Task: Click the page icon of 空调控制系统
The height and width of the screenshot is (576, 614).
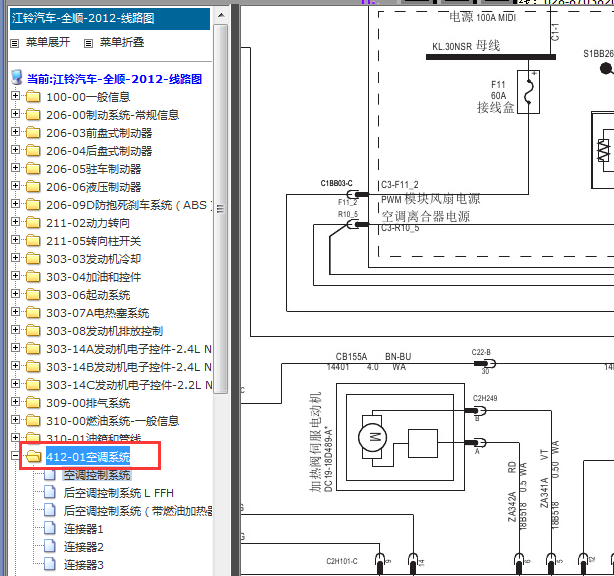Action: [x=50, y=475]
